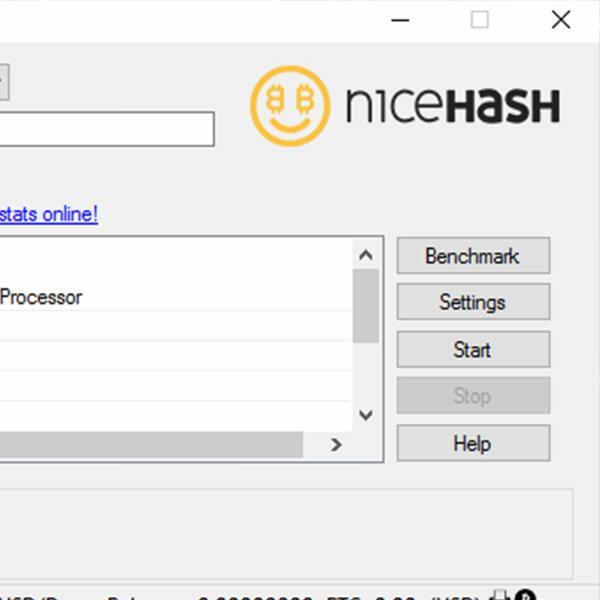
Task: Click the vertical scrollbar thumb in the device list
Action: point(366,306)
